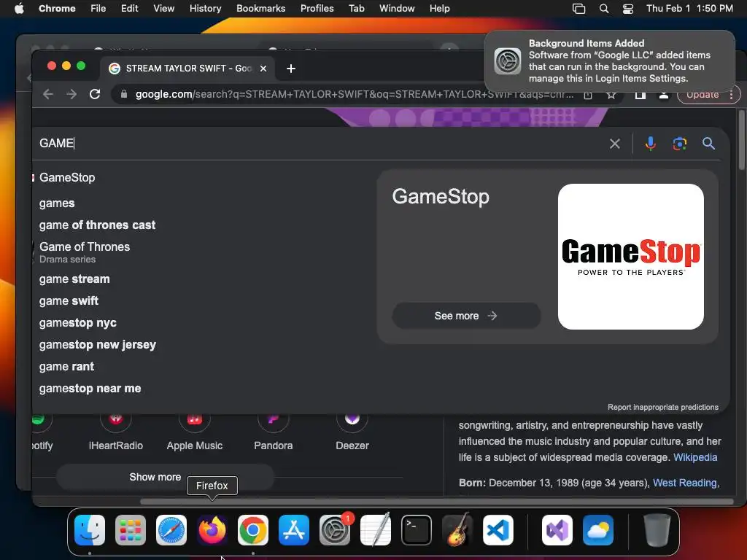Image resolution: width=747 pixels, height=560 pixels.
Task: Reload the page in Chrome
Action: pyautogui.click(x=95, y=94)
